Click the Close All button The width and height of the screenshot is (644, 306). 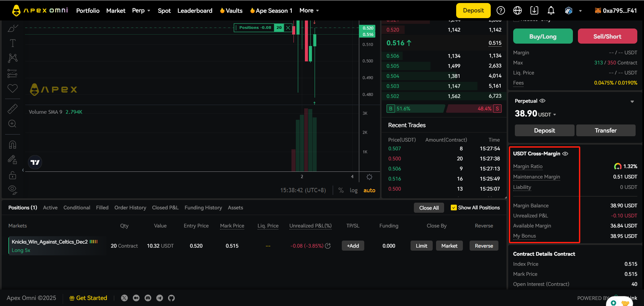click(429, 208)
